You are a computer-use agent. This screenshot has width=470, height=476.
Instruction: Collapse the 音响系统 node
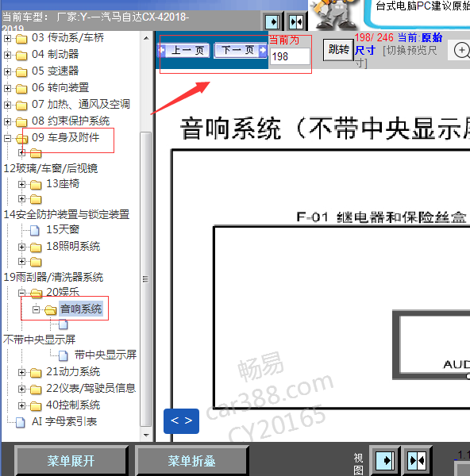pos(36,309)
